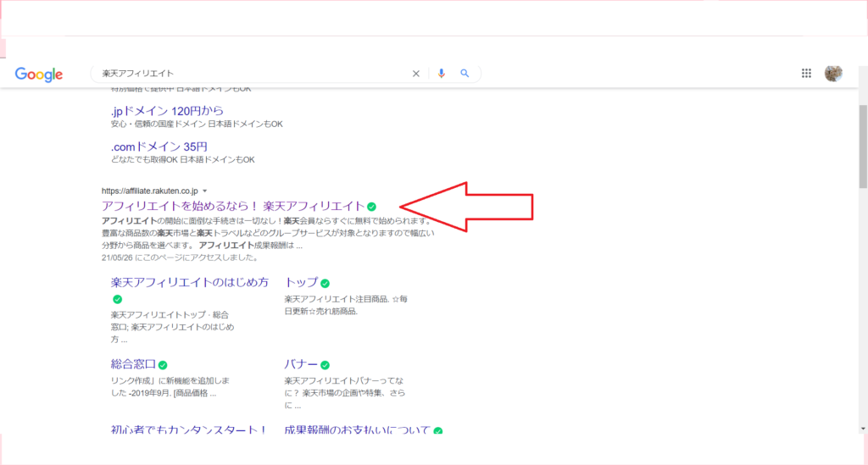Open .comドメイン 35円 ad link

pos(159,147)
